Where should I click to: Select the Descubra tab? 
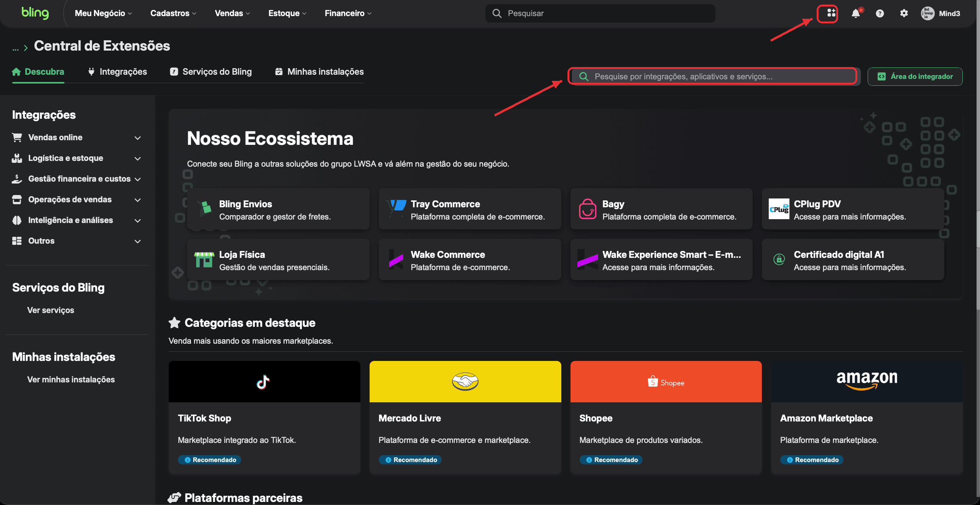[x=38, y=72]
